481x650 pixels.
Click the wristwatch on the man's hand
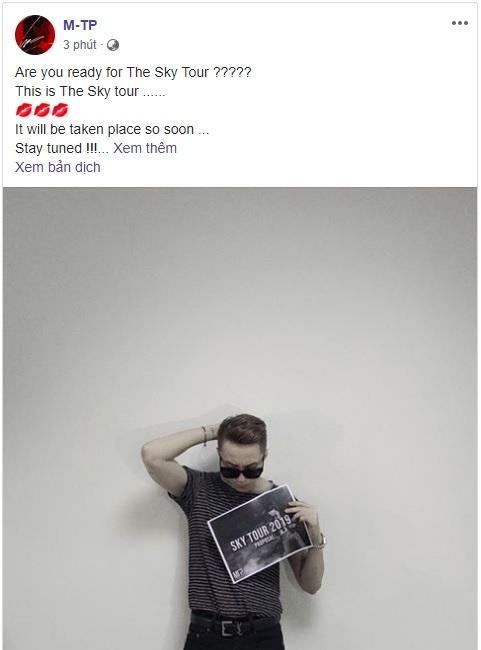pos(319,542)
